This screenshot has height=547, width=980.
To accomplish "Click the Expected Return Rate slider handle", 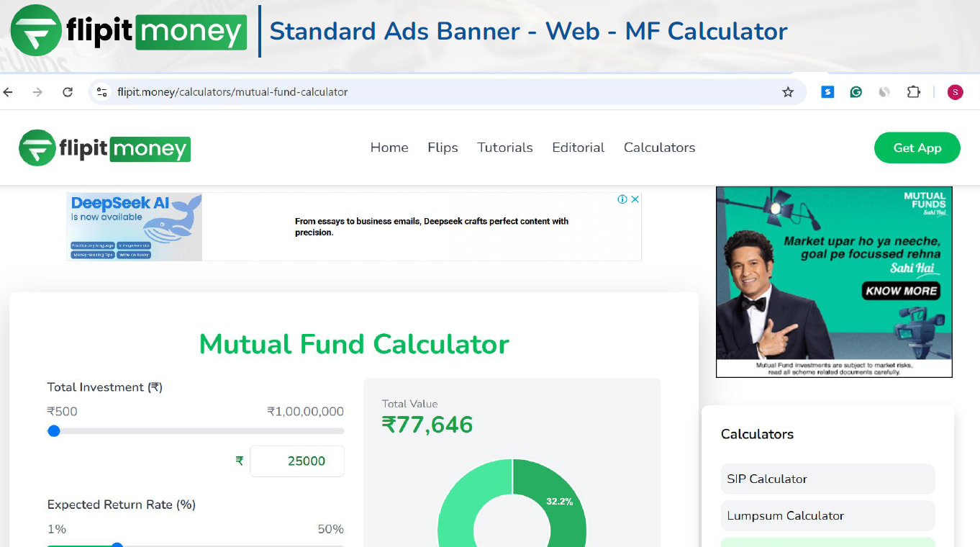I will [x=117, y=545].
